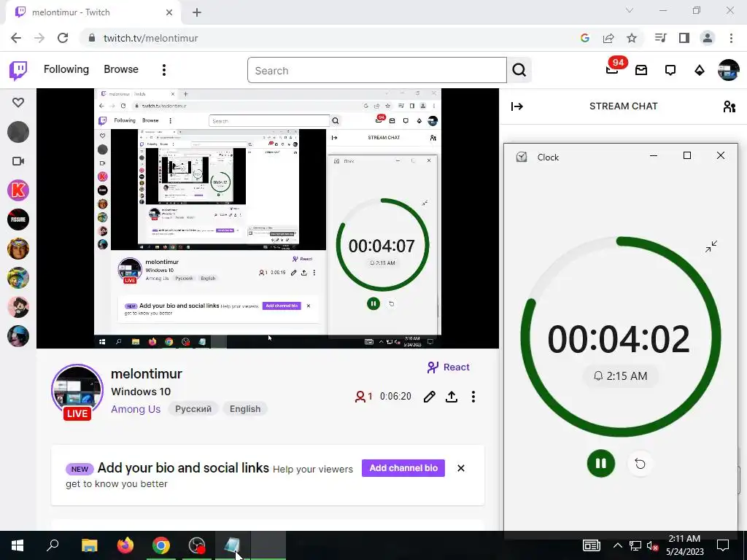The width and height of the screenshot is (747, 560).
Task: Shrink the timer with collapse arrows icon
Action: coord(711,246)
